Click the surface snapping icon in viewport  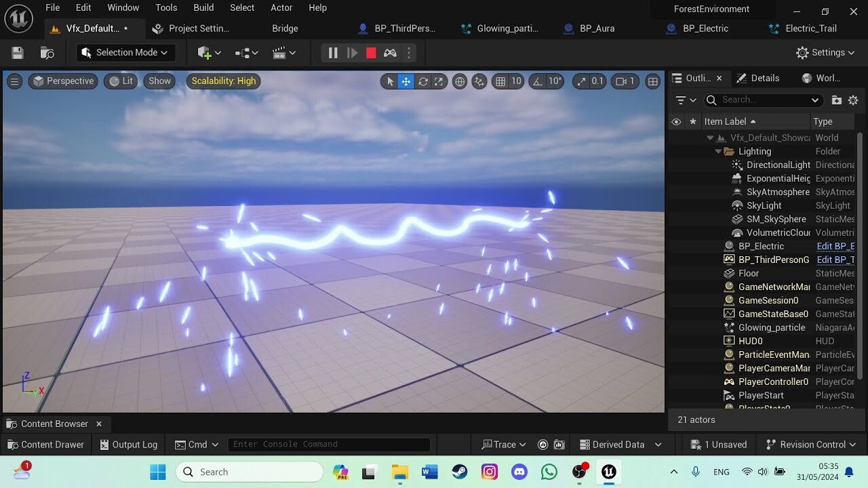point(479,81)
